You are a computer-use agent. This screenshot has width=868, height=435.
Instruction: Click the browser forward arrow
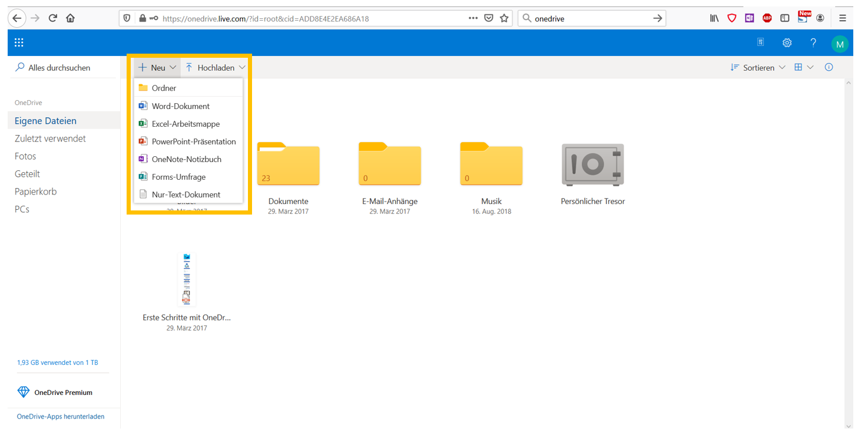[35, 18]
